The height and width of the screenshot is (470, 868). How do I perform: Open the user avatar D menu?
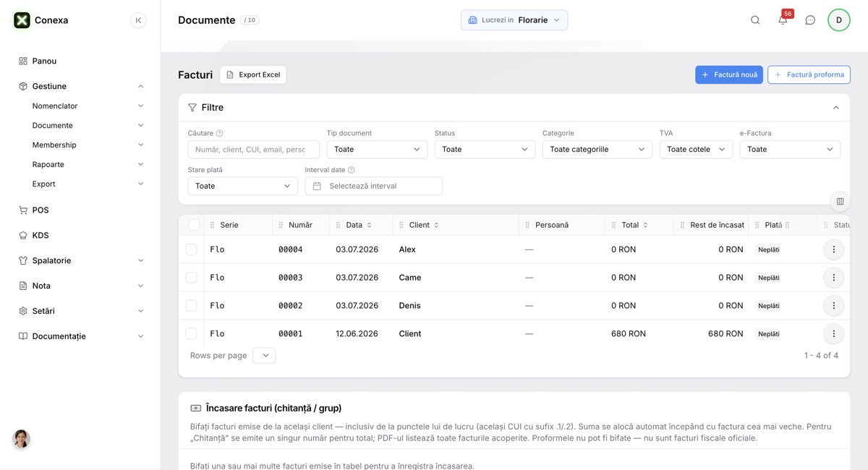[839, 20]
